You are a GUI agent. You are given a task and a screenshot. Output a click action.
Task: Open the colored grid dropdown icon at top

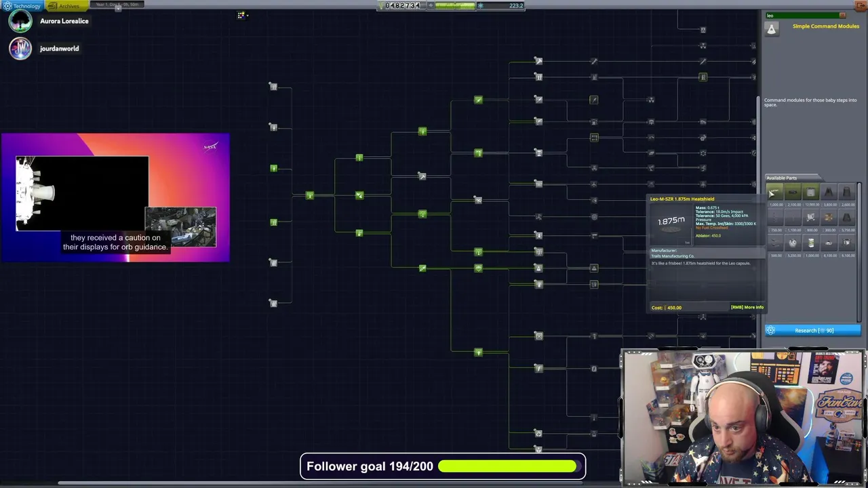pos(241,15)
